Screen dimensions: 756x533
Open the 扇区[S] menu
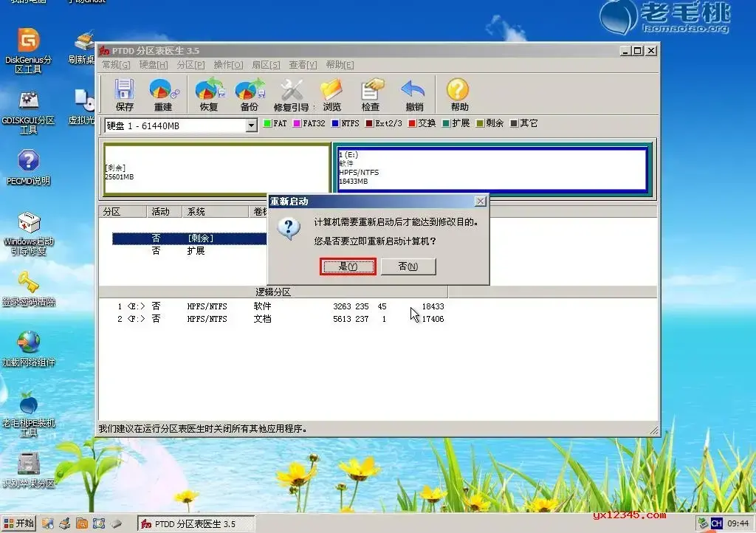[x=266, y=64]
